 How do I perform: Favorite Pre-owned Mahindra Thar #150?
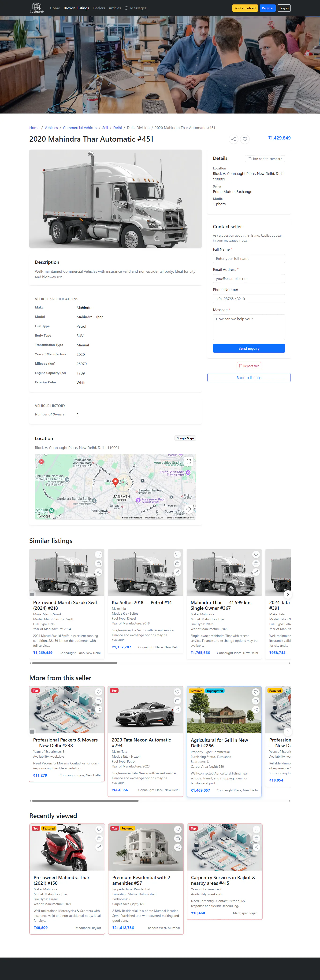(99, 830)
